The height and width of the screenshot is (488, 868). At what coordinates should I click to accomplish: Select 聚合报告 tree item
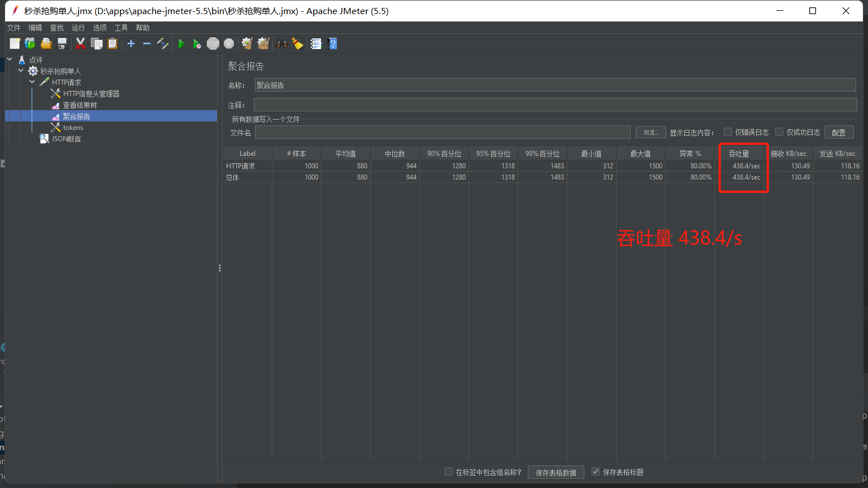[76, 116]
